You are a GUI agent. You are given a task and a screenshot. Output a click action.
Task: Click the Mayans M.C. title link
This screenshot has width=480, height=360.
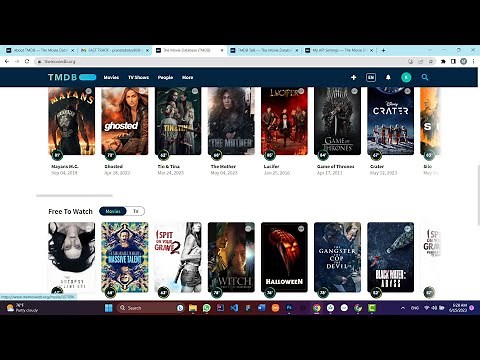pyautogui.click(x=65, y=166)
